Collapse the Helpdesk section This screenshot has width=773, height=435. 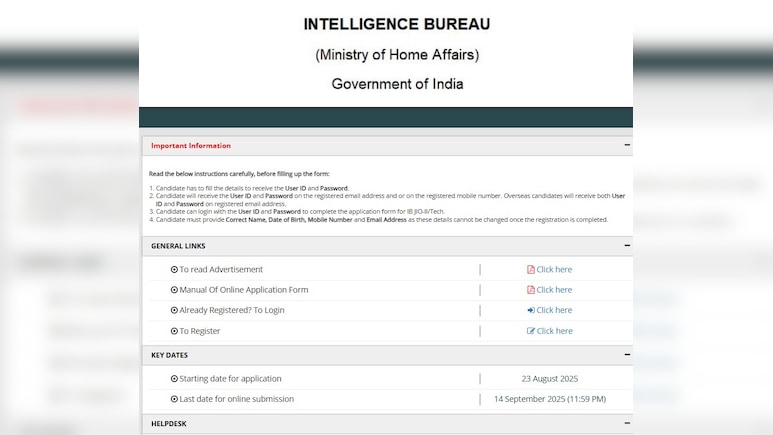(x=627, y=423)
